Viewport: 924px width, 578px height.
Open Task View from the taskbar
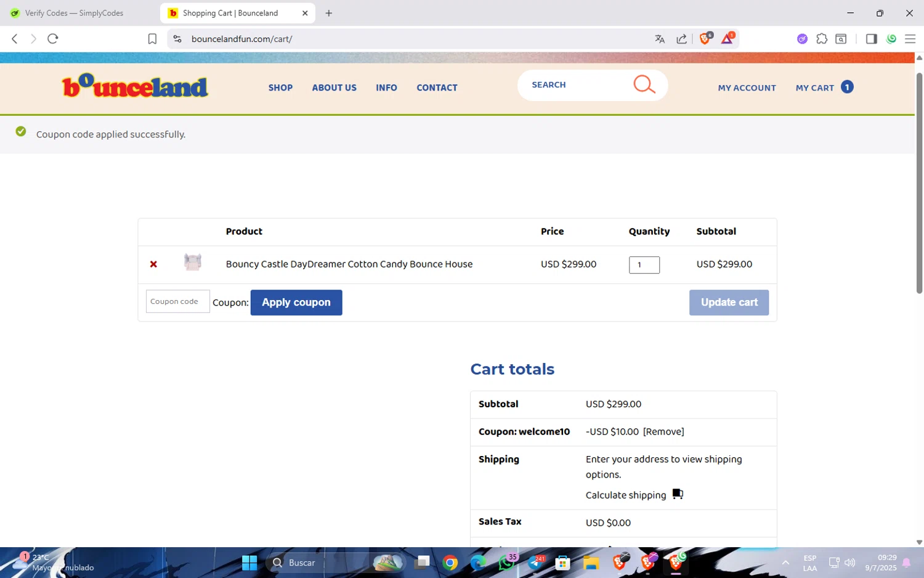(422, 563)
